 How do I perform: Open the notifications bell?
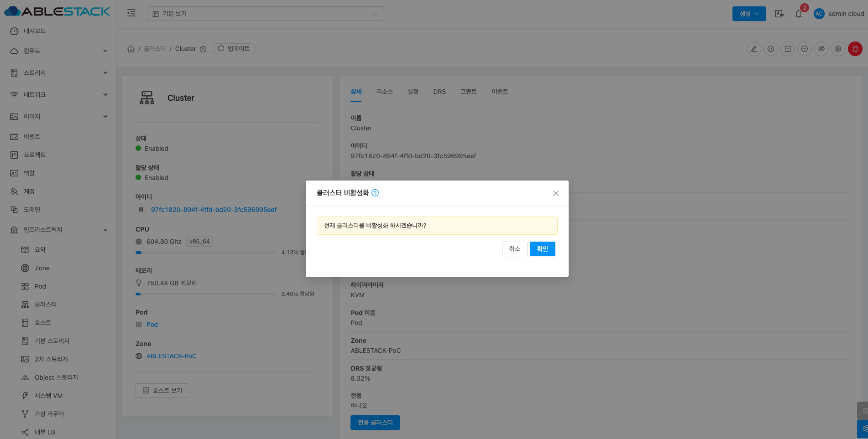tap(798, 14)
